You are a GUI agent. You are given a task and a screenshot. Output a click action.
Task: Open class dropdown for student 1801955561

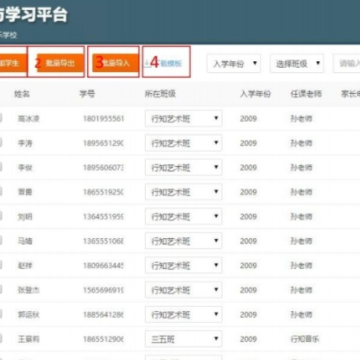[183, 118]
